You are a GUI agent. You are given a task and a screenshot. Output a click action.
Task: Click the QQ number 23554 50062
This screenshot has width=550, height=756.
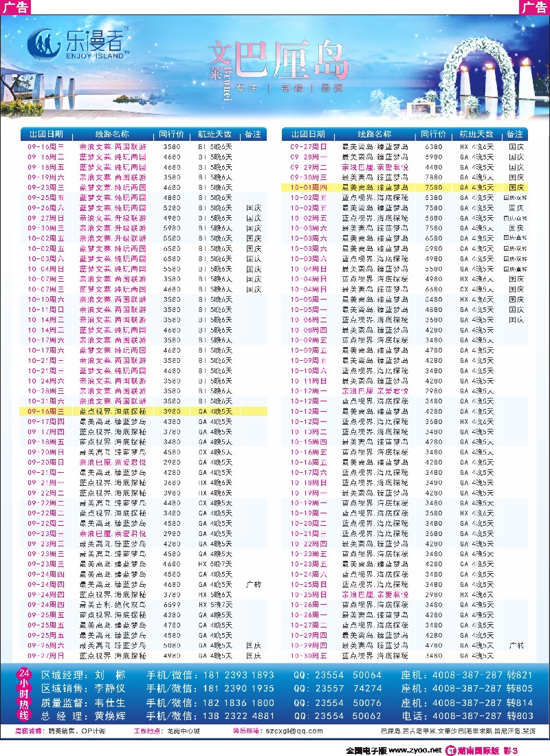tap(349, 716)
